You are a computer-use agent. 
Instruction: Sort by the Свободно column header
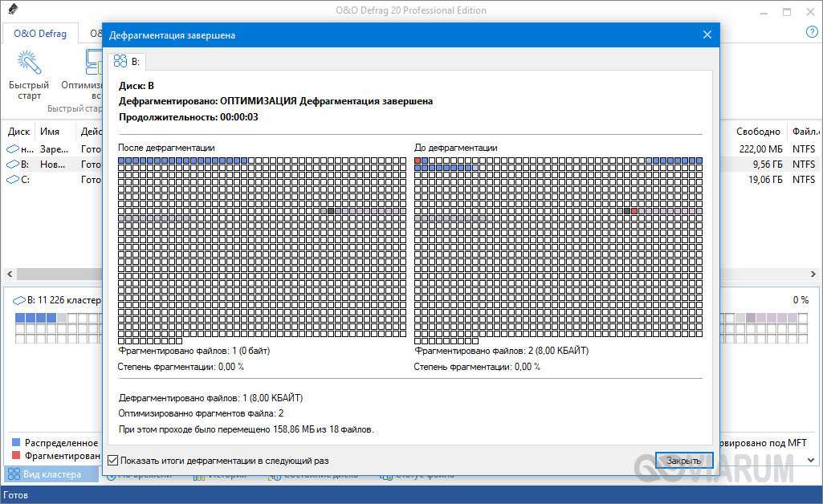[x=758, y=132]
